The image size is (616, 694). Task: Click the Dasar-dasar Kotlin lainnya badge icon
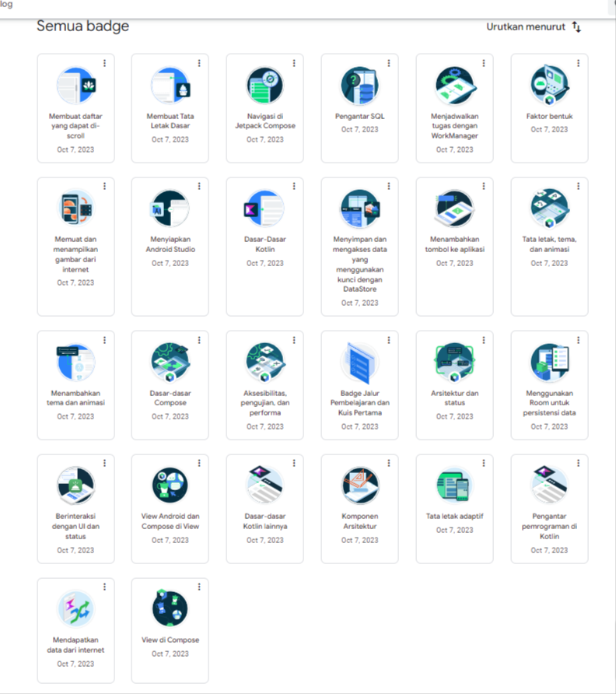coord(265,485)
